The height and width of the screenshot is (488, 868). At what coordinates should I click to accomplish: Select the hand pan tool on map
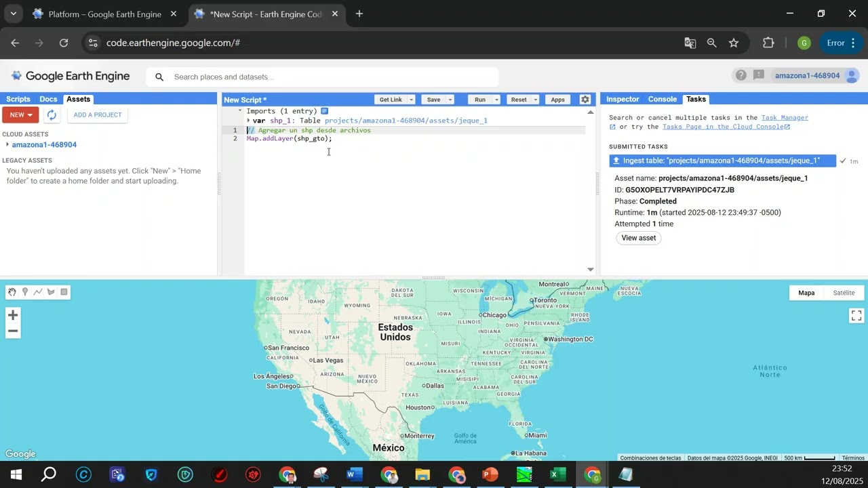[x=12, y=292]
